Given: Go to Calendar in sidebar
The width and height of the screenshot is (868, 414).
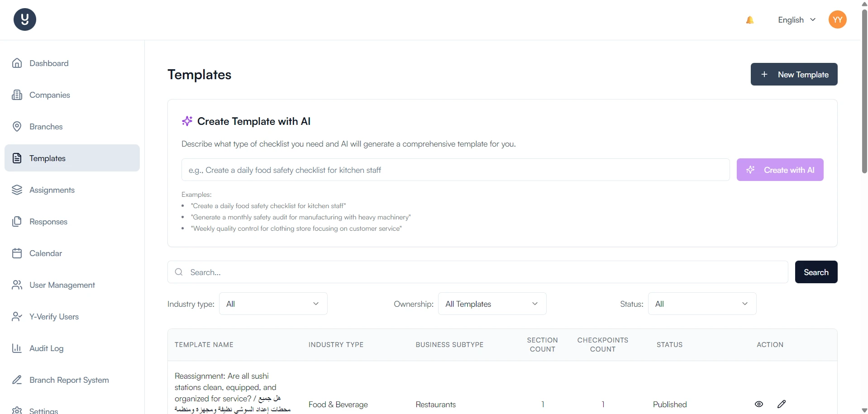Looking at the screenshot, I should [x=45, y=253].
